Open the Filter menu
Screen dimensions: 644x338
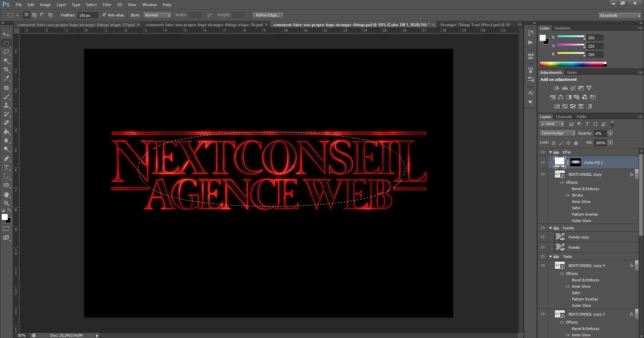tap(107, 5)
